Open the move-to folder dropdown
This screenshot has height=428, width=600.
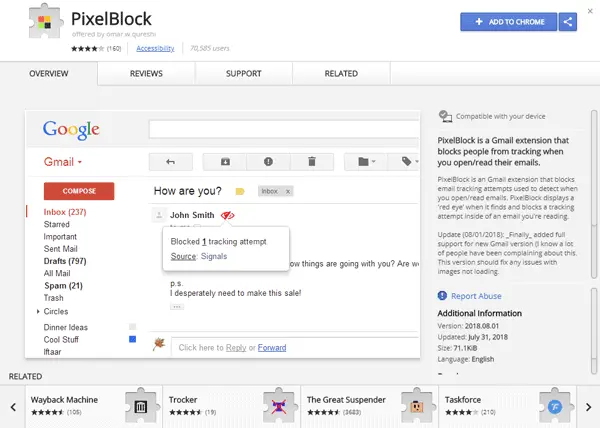366,162
